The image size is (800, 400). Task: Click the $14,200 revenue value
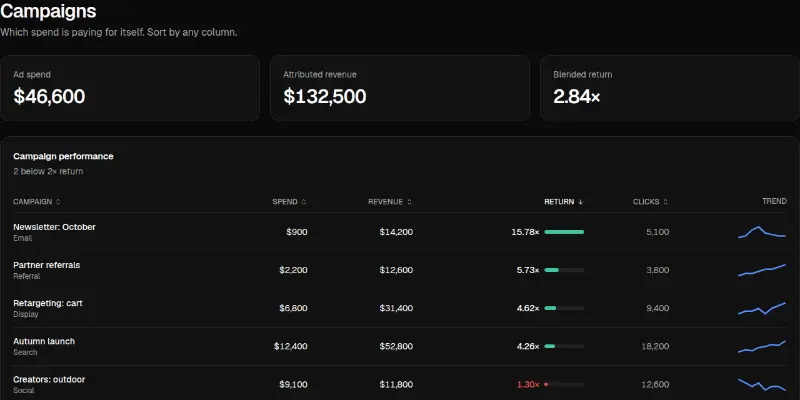(x=396, y=232)
